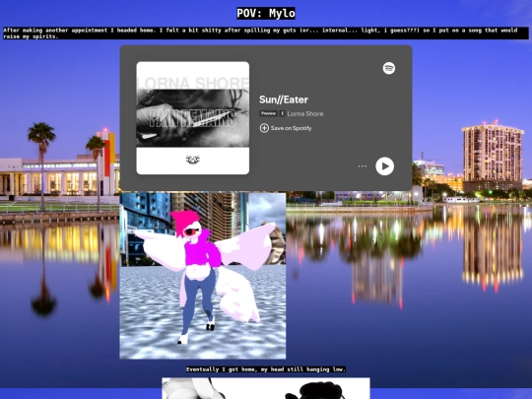Image resolution: width=532 pixels, height=399 pixels.
Task: Click the Preview badge label
Action: click(x=268, y=113)
